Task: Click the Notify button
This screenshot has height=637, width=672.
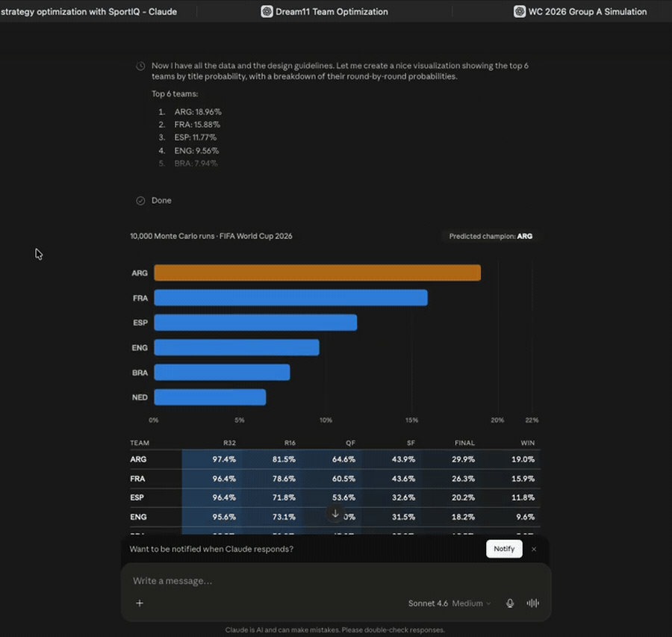Action: click(x=504, y=549)
